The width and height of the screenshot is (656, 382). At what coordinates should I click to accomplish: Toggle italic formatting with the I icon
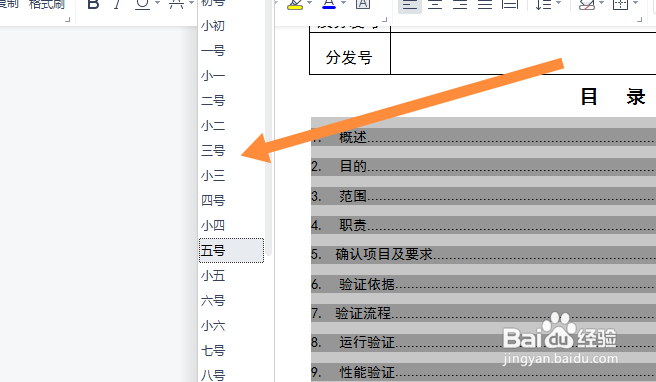(118, 4)
